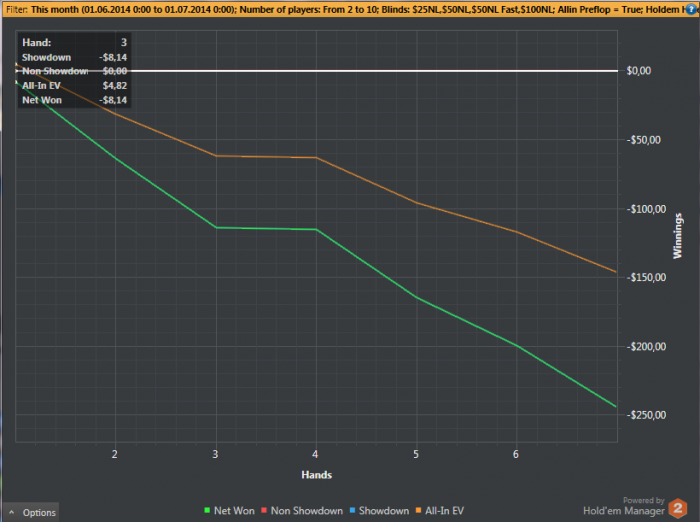Click hand number 5 on x-axis

(x=416, y=454)
